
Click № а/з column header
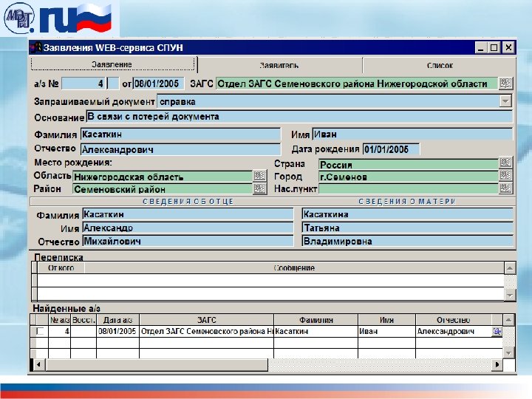point(60,320)
